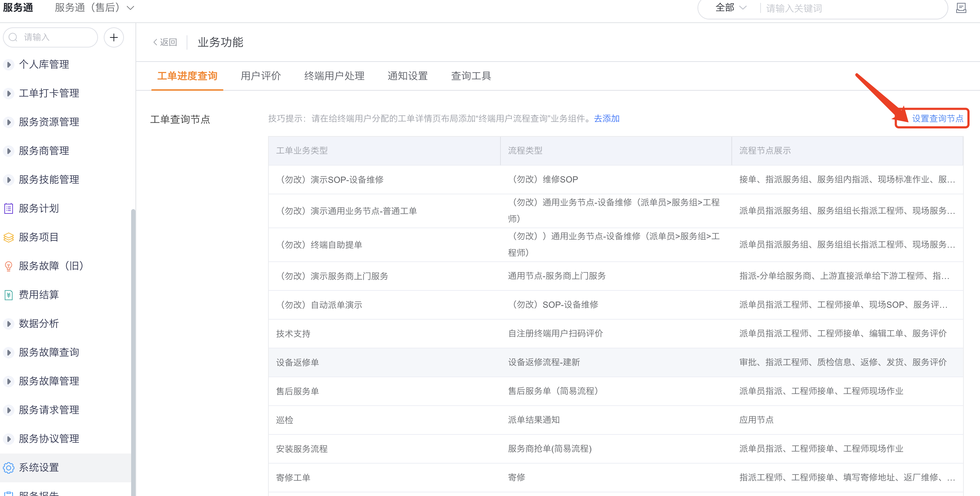This screenshot has width=980, height=496.
Task: Open the 服务通（售后）app switcher dropdown
Action: [x=94, y=8]
